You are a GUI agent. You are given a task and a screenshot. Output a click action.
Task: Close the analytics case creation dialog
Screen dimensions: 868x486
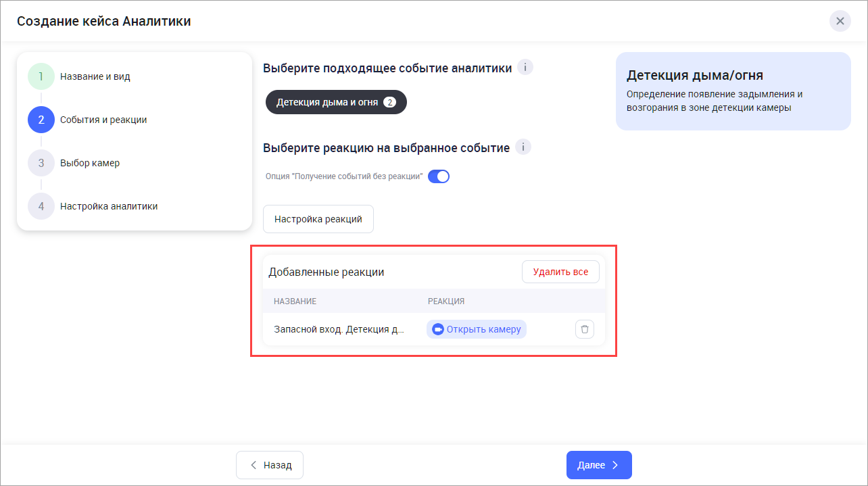[x=840, y=21]
